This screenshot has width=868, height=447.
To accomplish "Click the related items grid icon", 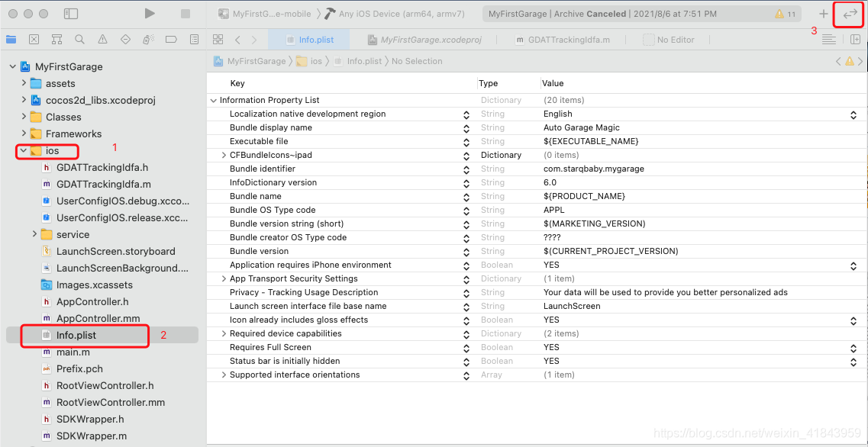I will (x=218, y=39).
